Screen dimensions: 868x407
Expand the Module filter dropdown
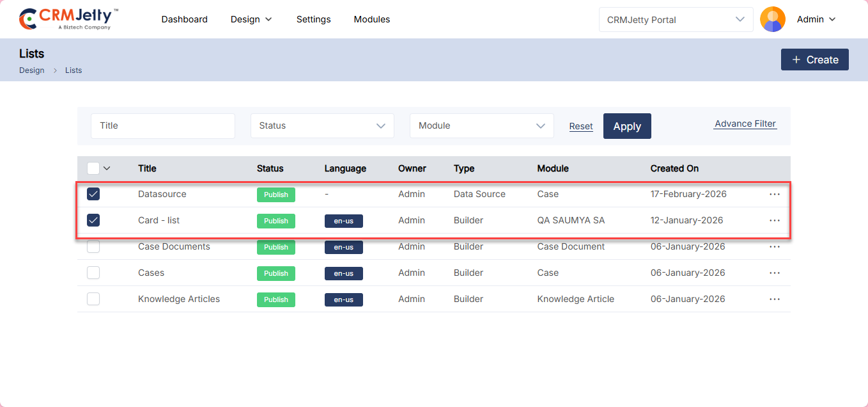(x=481, y=126)
